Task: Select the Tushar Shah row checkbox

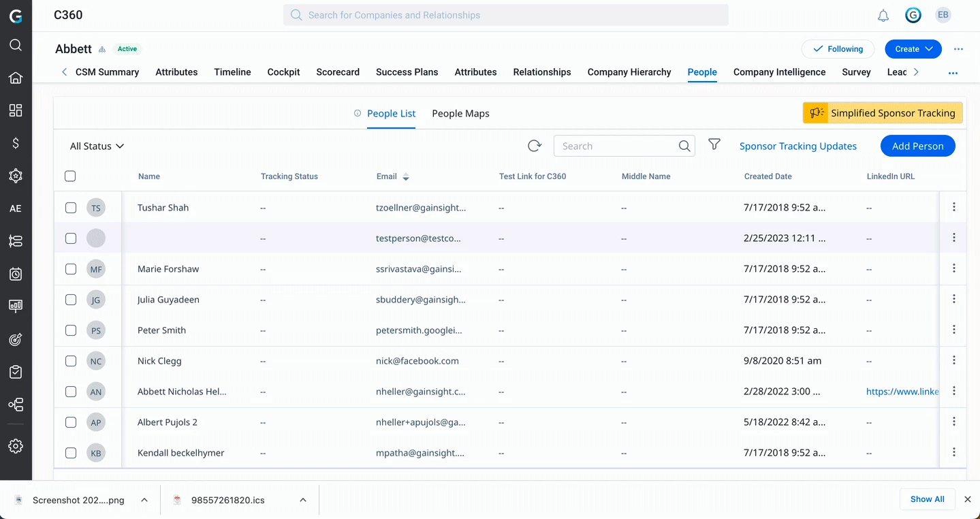Action: click(x=71, y=208)
